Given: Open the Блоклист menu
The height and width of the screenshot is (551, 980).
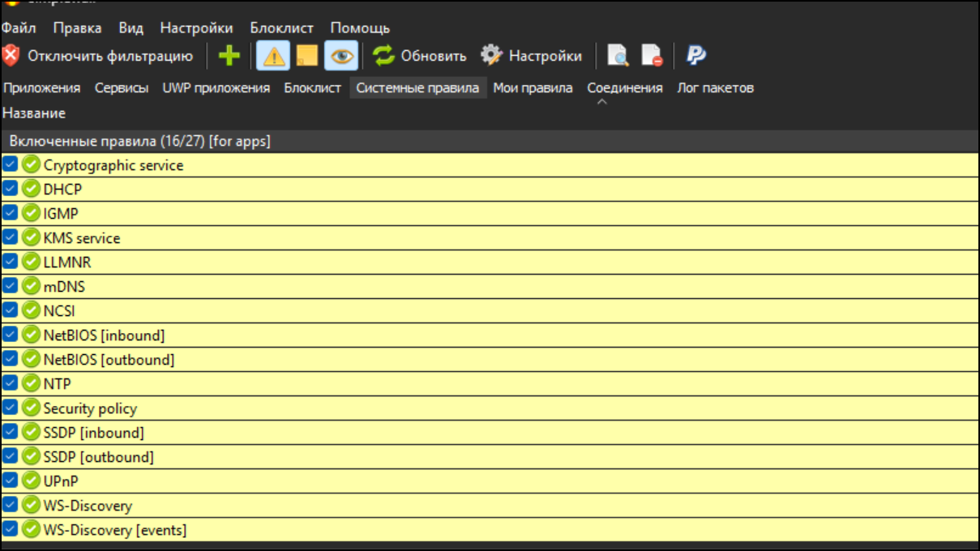Looking at the screenshot, I should click(283, 27).
